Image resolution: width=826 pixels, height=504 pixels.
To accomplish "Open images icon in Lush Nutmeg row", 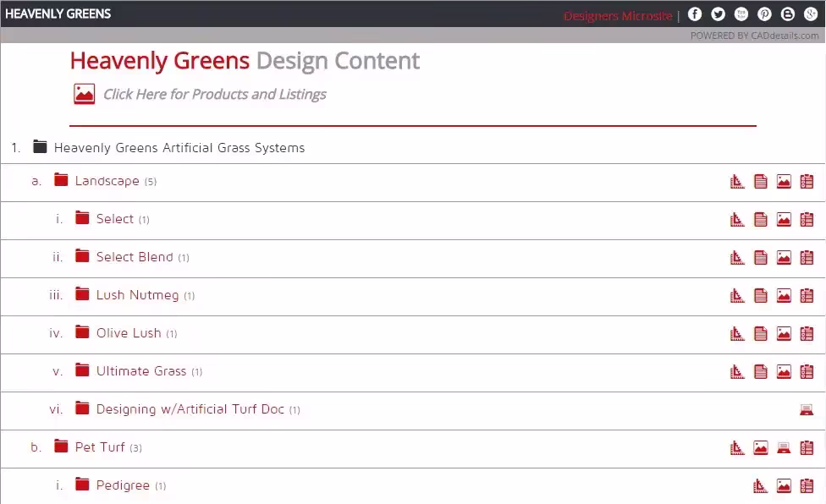I will coord(784,296).
